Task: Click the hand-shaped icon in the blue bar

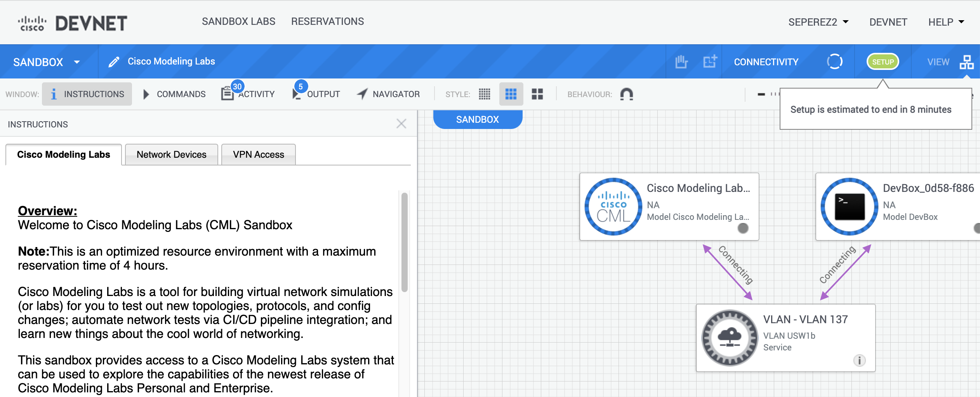Action: (681, 62)
